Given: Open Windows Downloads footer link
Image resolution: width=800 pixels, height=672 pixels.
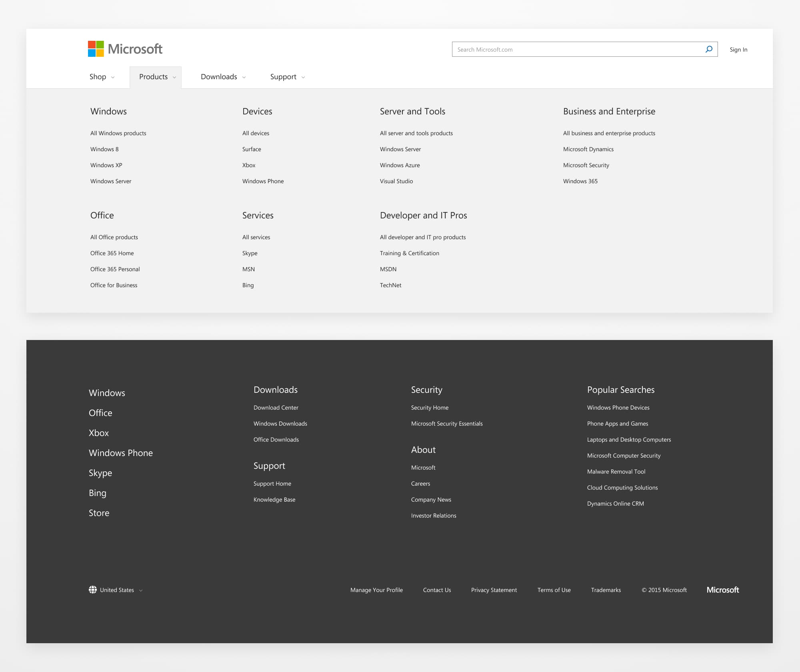Looking at the screenshot, I should pos(280,424).
